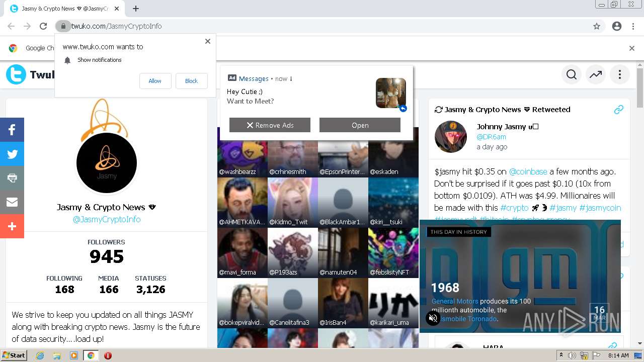Click the Statuses count 3,126
The width and height of the screenshot is (644, 362).
(150, 289)
